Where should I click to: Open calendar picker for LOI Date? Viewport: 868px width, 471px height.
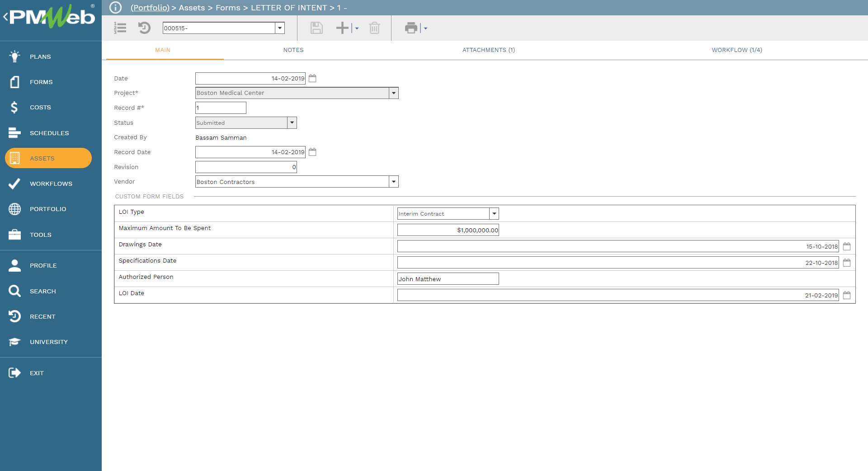(847, 295)
